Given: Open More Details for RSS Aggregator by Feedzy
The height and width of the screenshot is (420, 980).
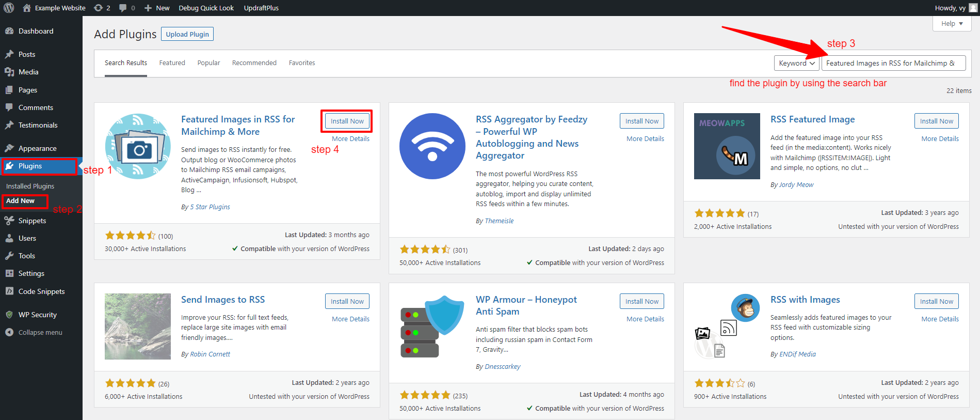Looking at the screenshot, I should click(x=645, y=138).
